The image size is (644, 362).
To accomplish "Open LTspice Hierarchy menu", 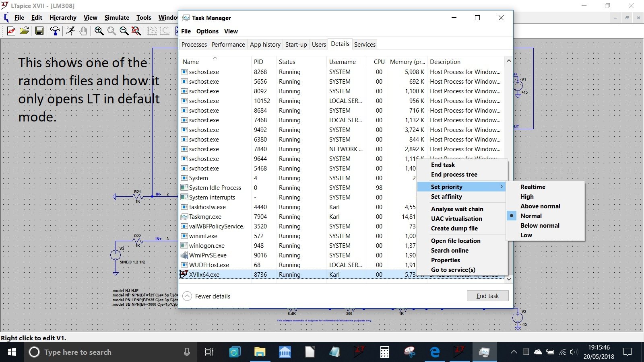I will 63,17.
